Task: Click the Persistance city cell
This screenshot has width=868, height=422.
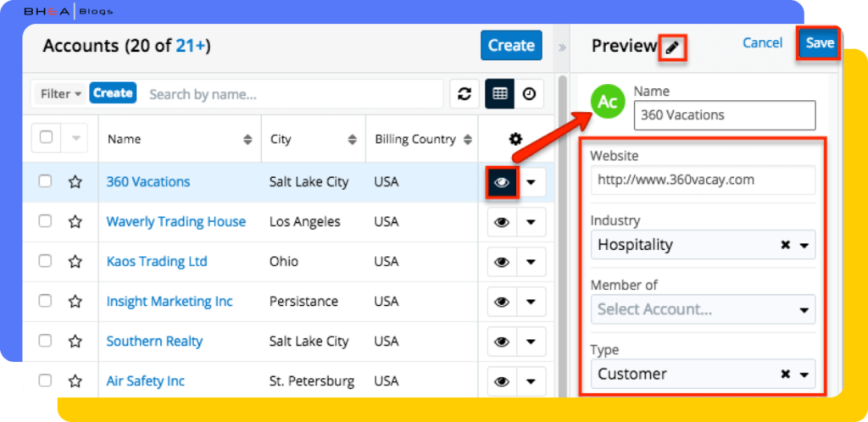Action: click(x=304, y=302)
